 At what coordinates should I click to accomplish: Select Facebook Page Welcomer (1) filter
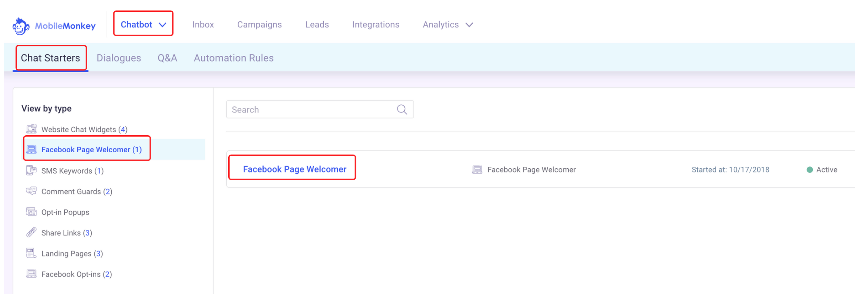(x=92, y=149)
